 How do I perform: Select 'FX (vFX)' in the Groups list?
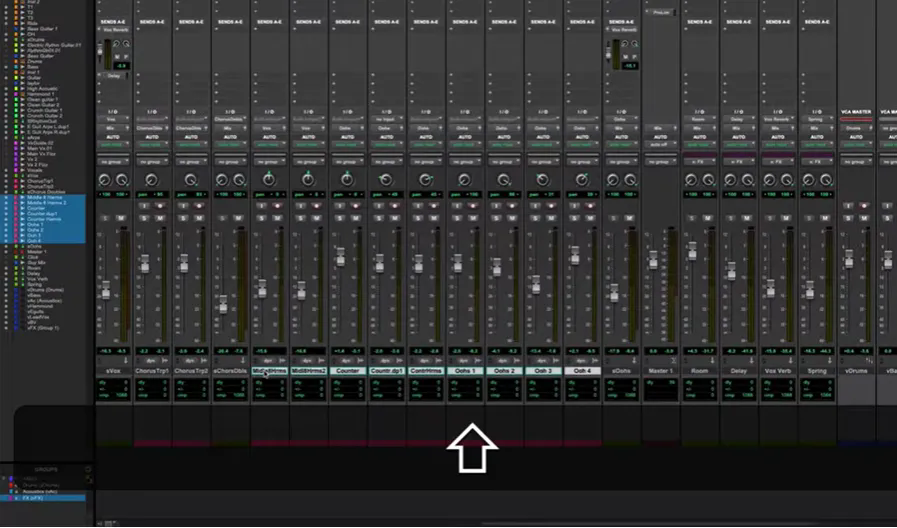coord(32,498)
